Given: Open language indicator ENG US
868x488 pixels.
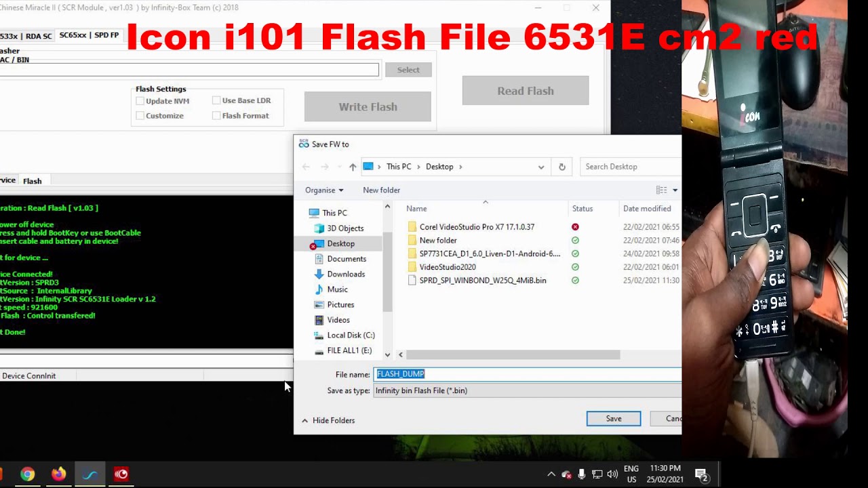Looking at the screenshot, I should (x=631, y=474).
